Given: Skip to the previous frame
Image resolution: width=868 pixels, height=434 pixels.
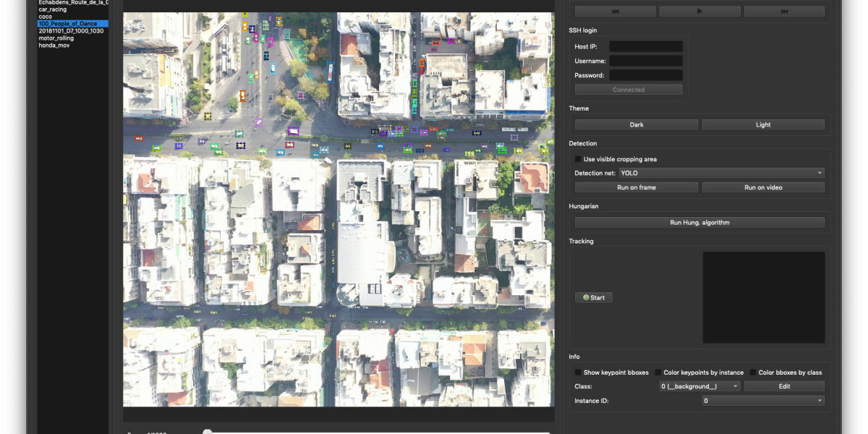Looking at the screenshot, I should click(x=615, y=12).
